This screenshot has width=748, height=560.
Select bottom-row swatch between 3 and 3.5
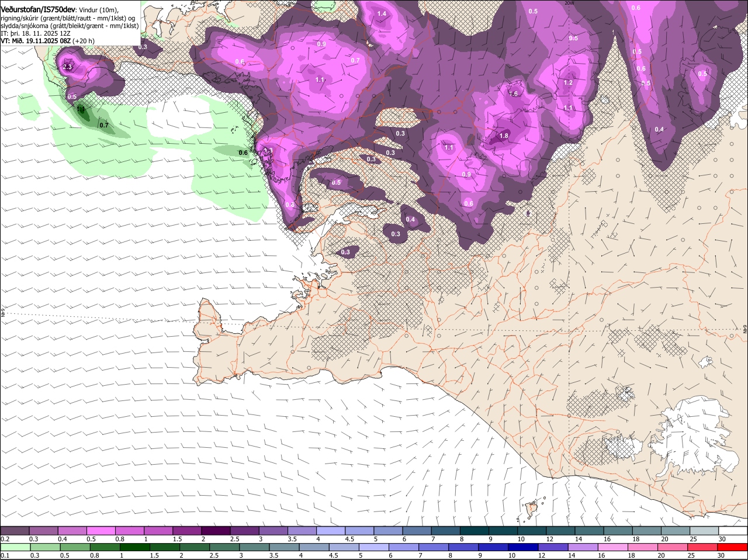(254, 547)
